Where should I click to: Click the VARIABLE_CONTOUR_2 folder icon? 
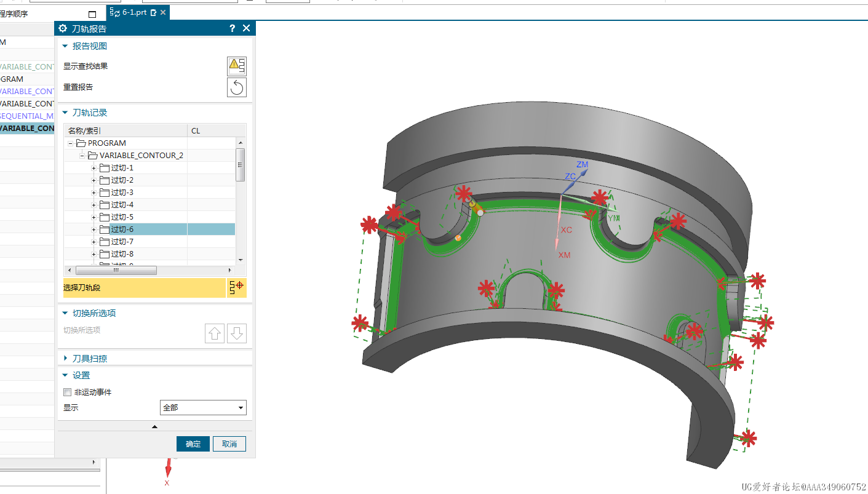tap(93, 156)
